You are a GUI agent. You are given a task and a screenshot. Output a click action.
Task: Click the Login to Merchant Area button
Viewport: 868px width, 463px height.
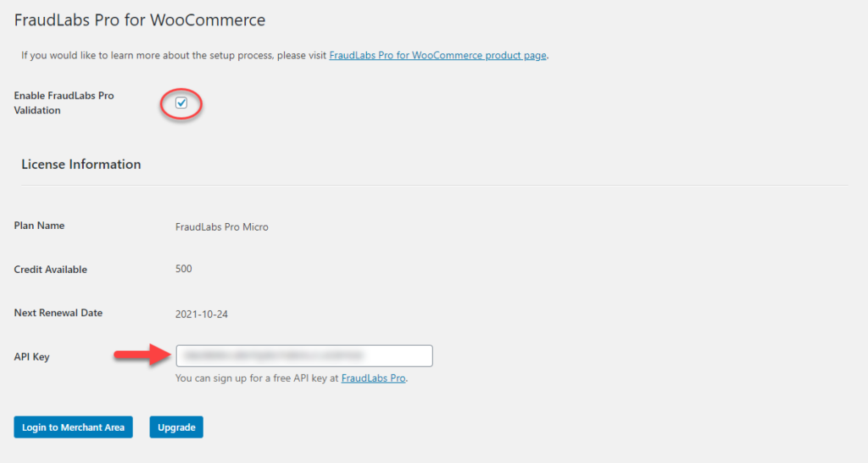pos(73,427)
